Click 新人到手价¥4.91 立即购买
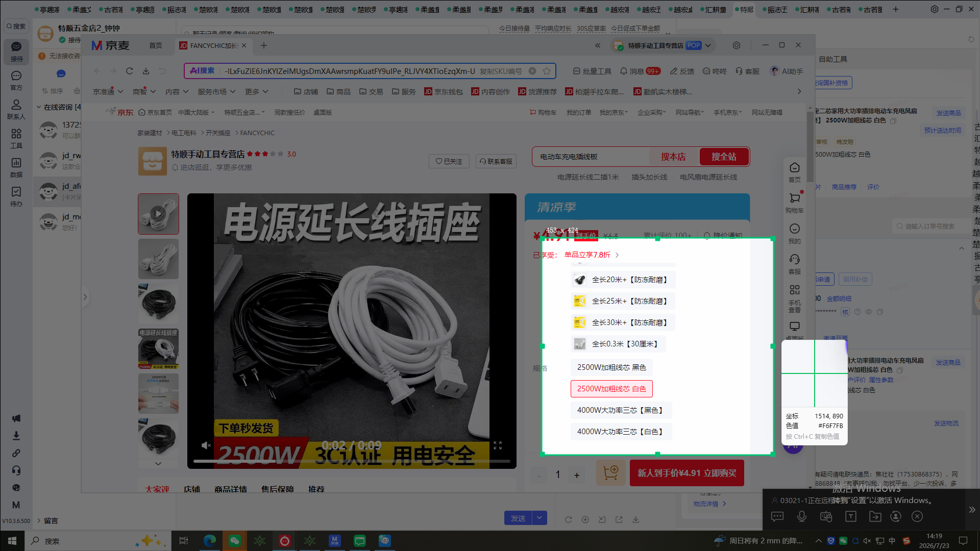The width and height of the screenshot is (980, 551). coord(687,473)
